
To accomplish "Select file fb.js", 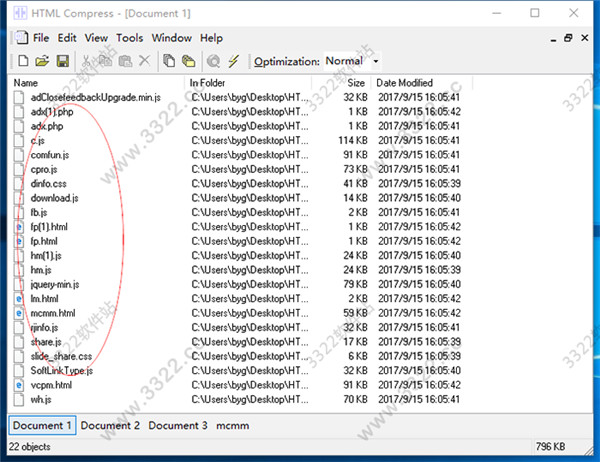I will coord(39,212).
